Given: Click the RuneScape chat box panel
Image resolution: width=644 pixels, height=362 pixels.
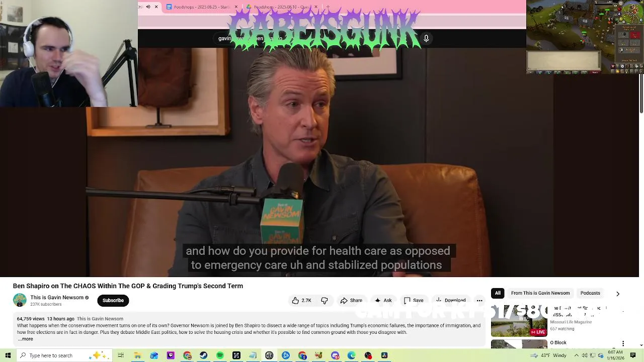Looking at the screenshot, I should pyautogui.click(x=563, y=60).
